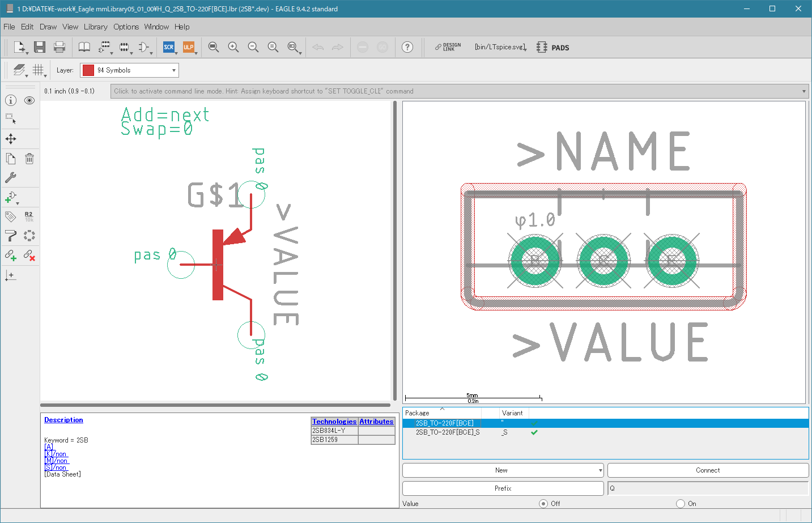812x523 pixels.
Task: Click the Print icon in toolbar
Action: tap(59, 48)
